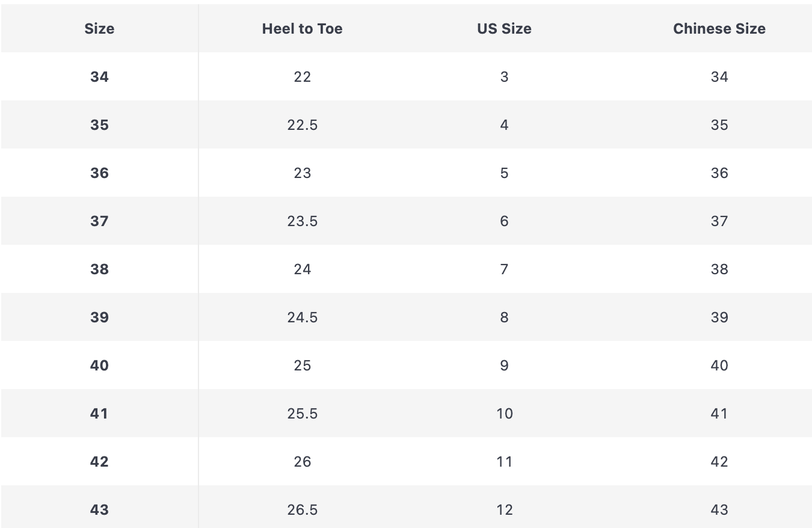Viewport: 812px width, 528px height.
Task: Select US size value 7
Action: (x=504, y=269)
